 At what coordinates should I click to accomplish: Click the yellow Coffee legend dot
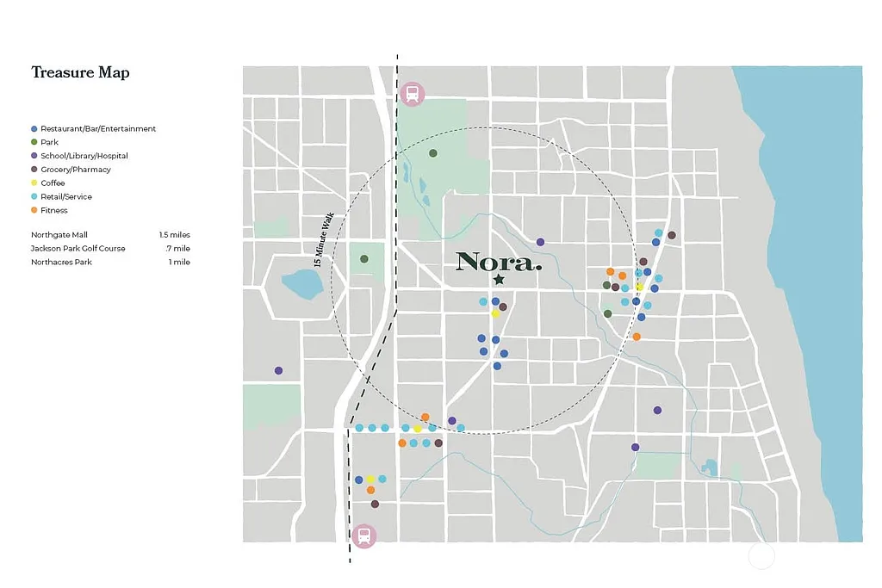pyautogui.click(x=34, y=183)
